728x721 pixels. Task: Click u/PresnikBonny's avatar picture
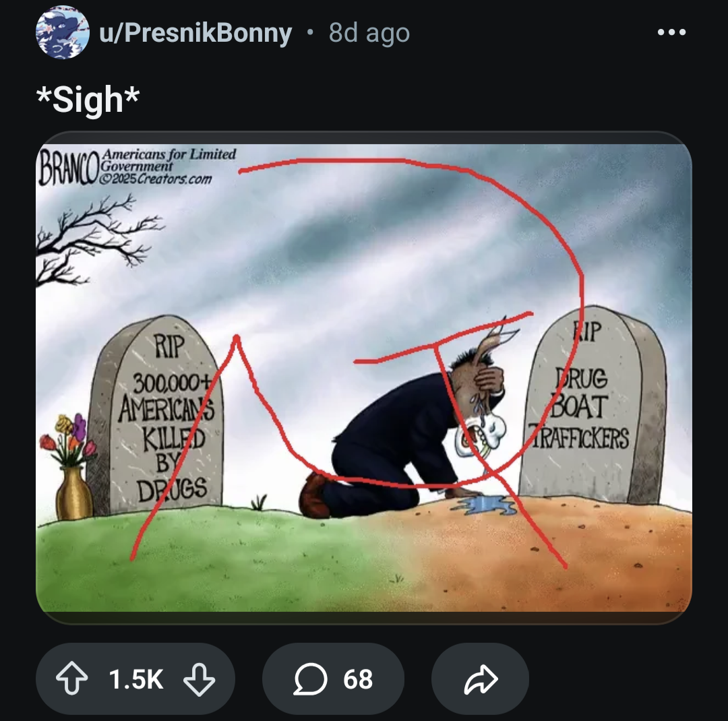pos(62,32)
